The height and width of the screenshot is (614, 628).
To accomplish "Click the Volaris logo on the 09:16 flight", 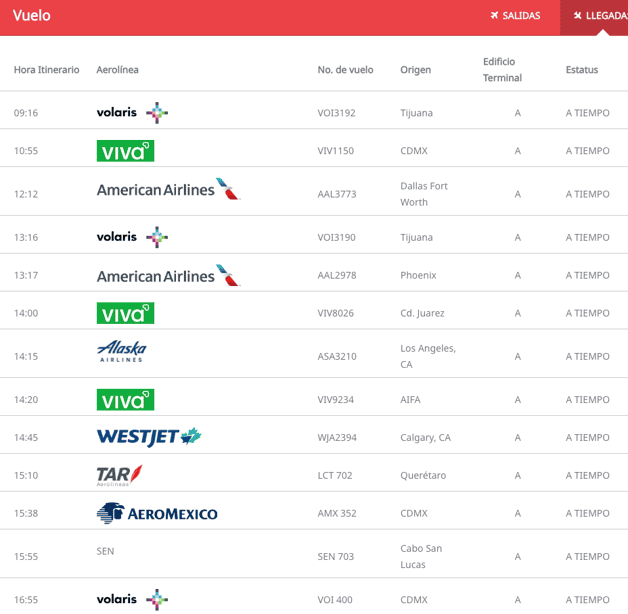I will coord(132,113).
